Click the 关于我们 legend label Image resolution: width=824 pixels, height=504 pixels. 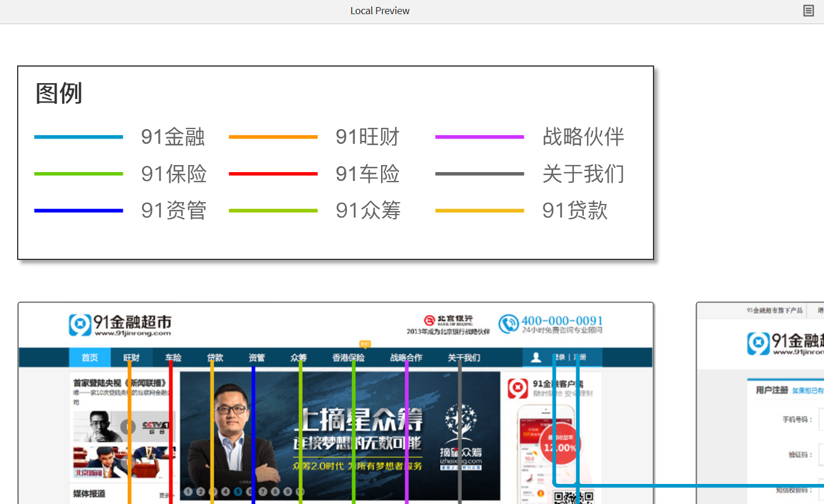583,174
